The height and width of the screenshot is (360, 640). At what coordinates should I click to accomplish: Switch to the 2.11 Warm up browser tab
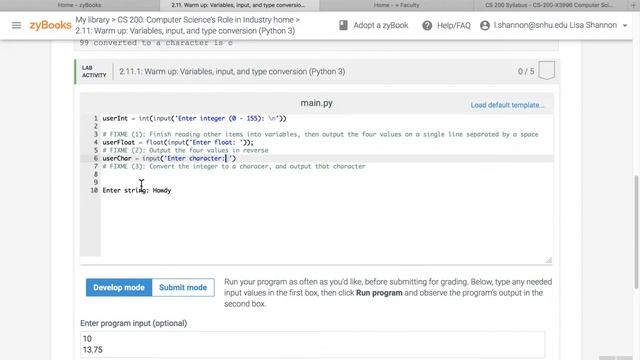(239, 5)
